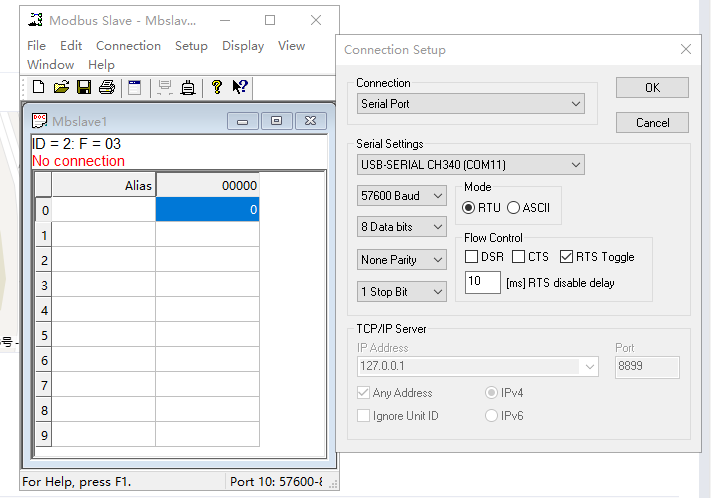
Task: Click the Save floppy disk icon
Action: tap(84, 88)
